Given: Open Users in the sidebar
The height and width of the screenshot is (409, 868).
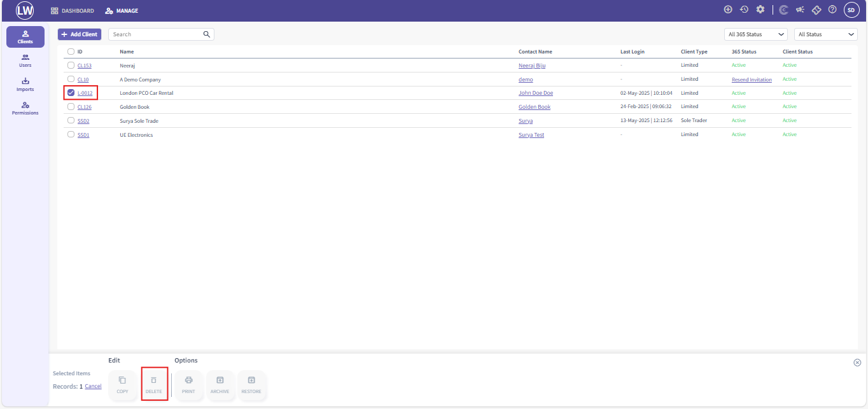Looking at the screenshot, I should pos(25,61).
